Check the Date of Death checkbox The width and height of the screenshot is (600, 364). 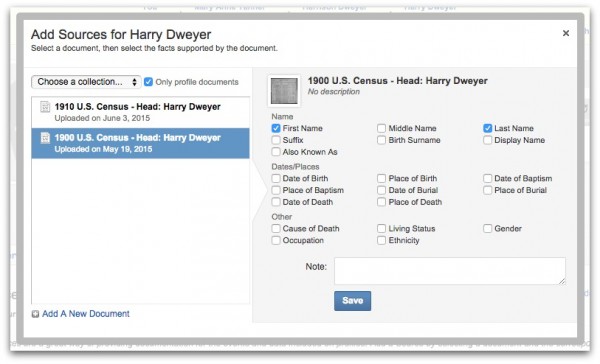pos(276,202)
